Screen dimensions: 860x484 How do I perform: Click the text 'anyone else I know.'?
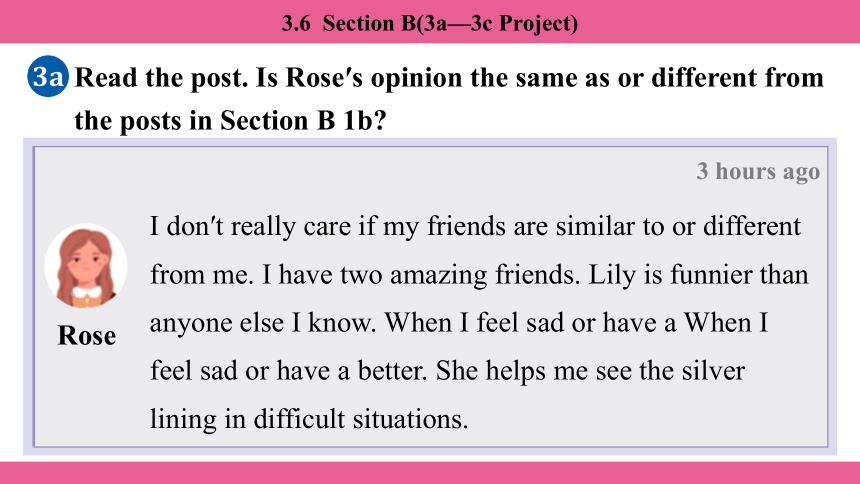click(x=263, y=323)
